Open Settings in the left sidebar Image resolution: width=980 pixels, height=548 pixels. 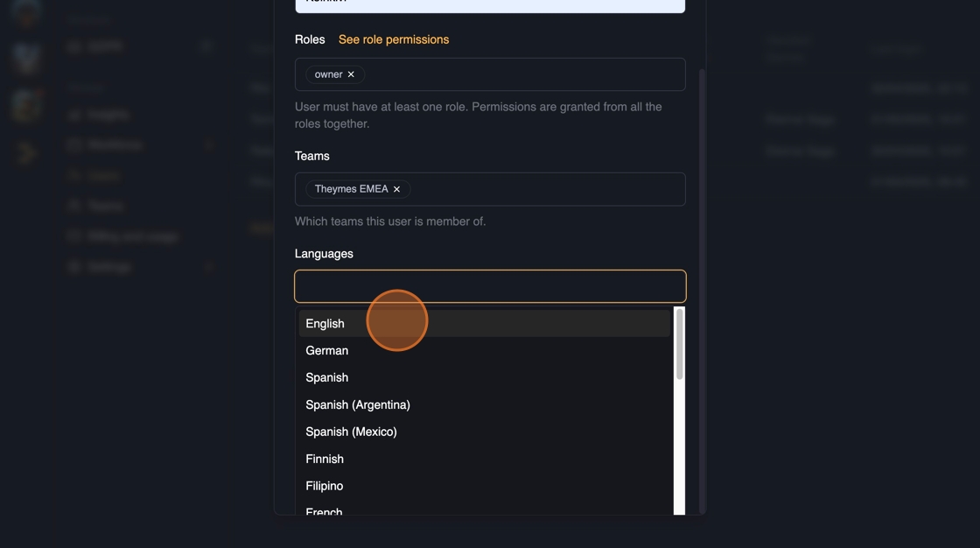109,267
